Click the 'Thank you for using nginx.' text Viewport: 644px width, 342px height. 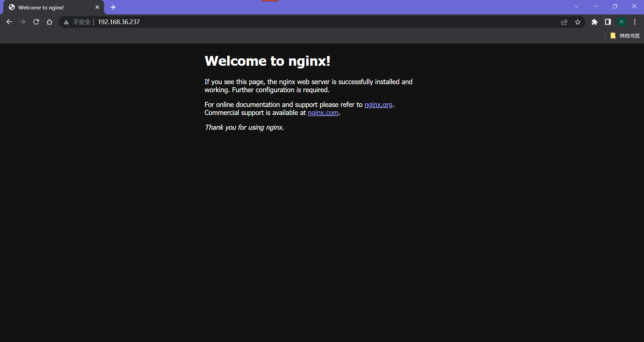(244, 127)
